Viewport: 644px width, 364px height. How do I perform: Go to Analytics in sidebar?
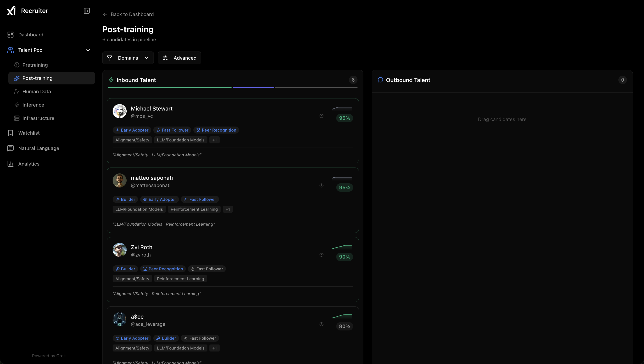(29, 164)
